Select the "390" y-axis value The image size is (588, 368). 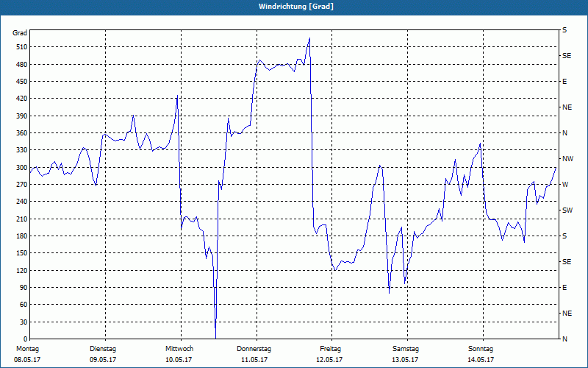click(x=22, y=116)
